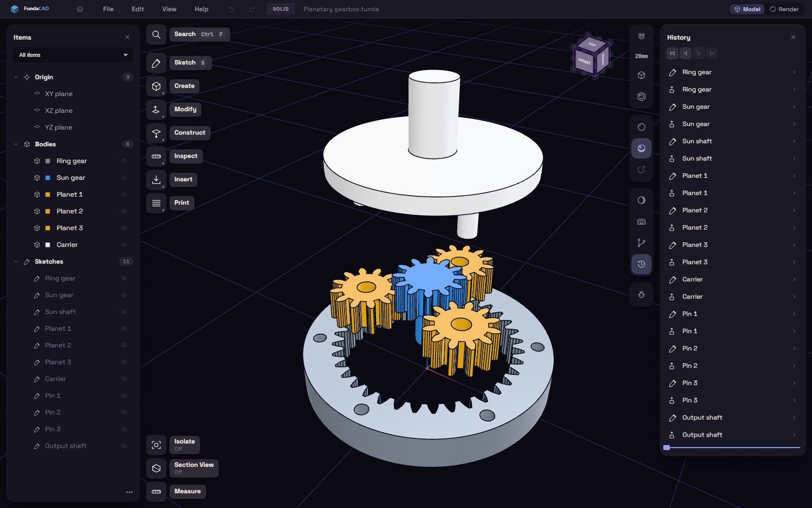Screen dimensions: 812x508
Task: Open the Create cube tool icon
Action: point(156,86)
